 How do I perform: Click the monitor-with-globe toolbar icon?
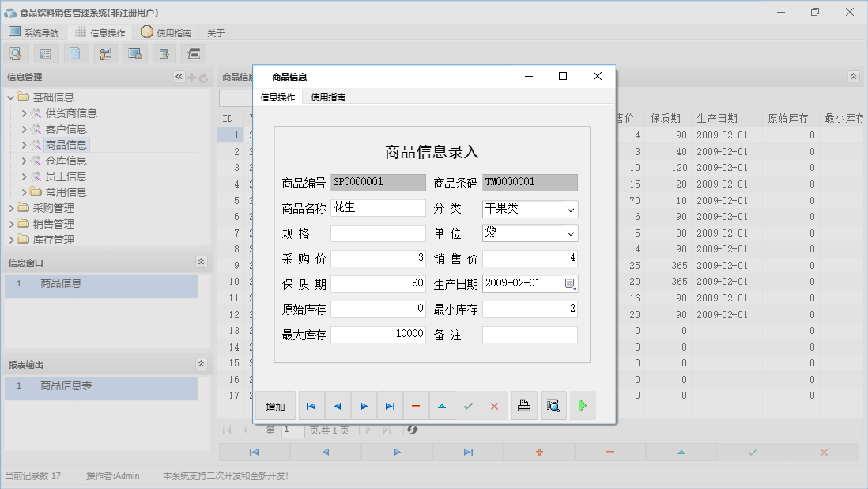tap(134, 53)
